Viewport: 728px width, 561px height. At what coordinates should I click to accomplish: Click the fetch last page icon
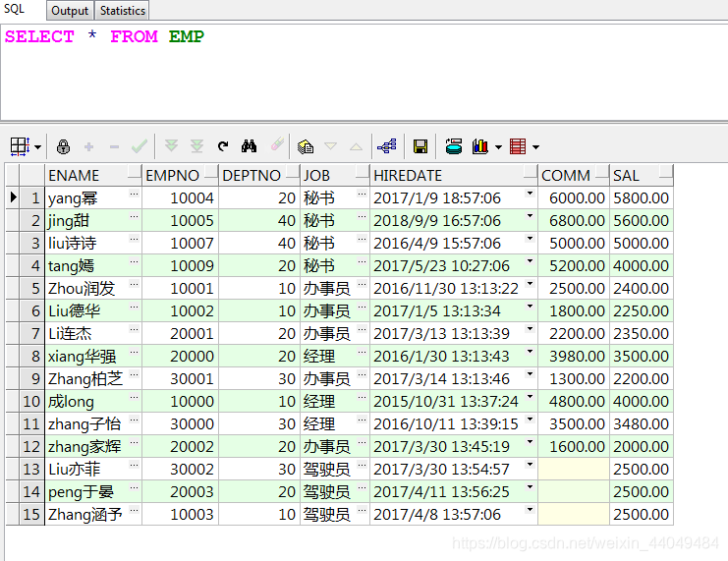[x=196, y=146]
